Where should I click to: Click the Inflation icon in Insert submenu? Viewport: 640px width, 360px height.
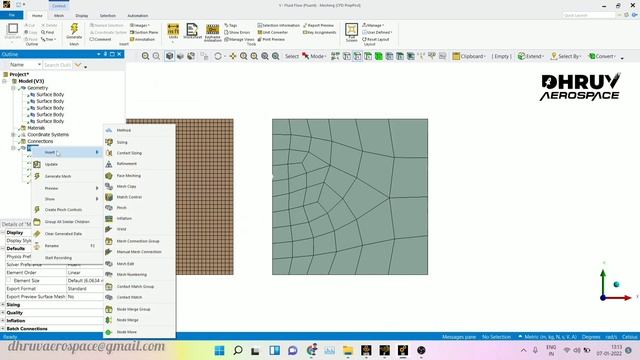[109, 218]
